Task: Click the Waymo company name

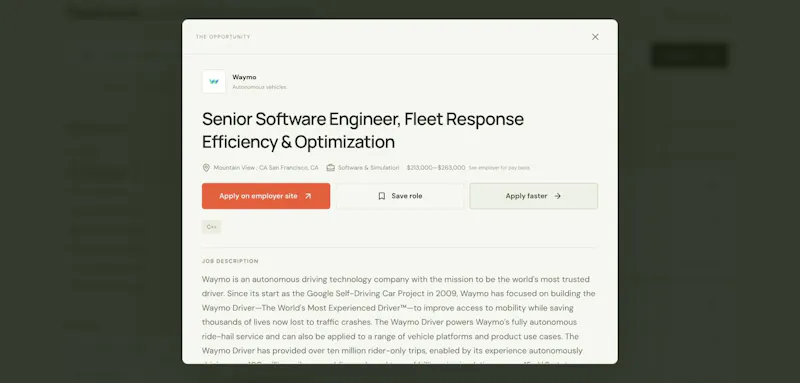Action: tap(244, 77)
